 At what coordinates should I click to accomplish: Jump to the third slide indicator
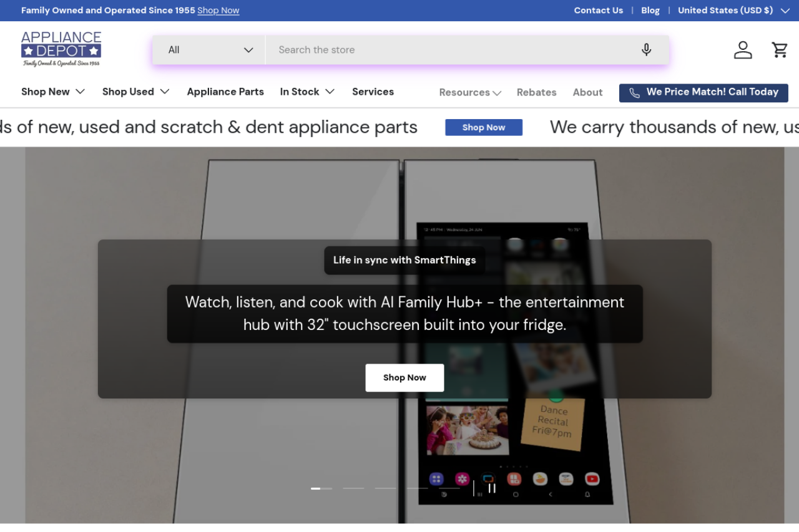tap(386, 488)
